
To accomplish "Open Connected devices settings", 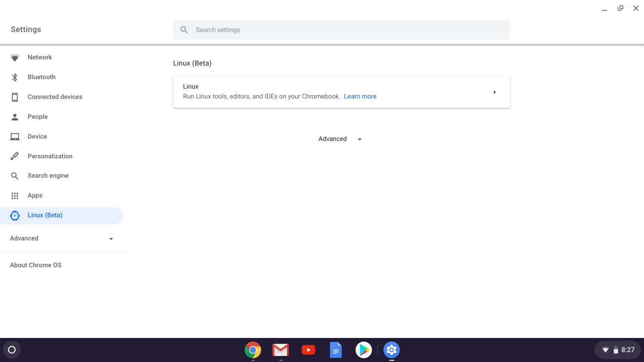I will point(55,97).
